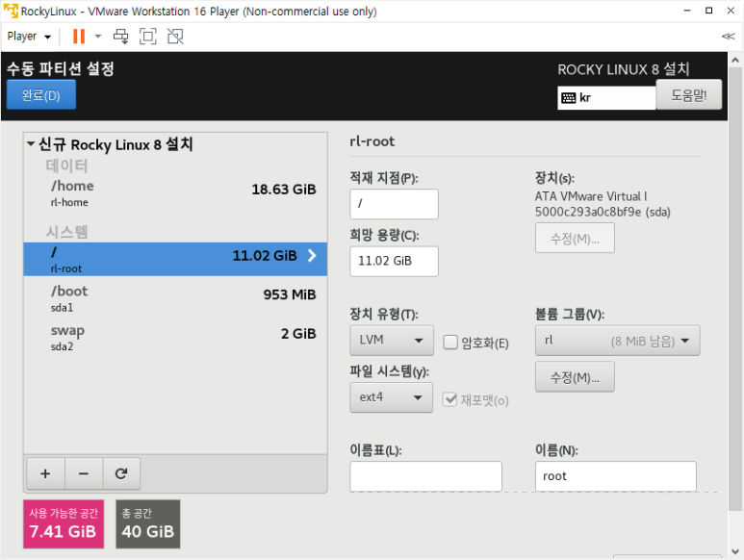The width and height of the screenshot is (744, 560).
Task: Send Ctrl+Alt+Del to the VM
Action: 120,37
